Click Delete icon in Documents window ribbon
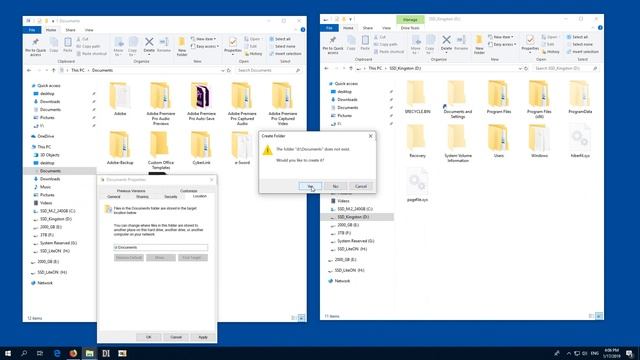This screenshot has height=360, width=640. tap(149, 45)
